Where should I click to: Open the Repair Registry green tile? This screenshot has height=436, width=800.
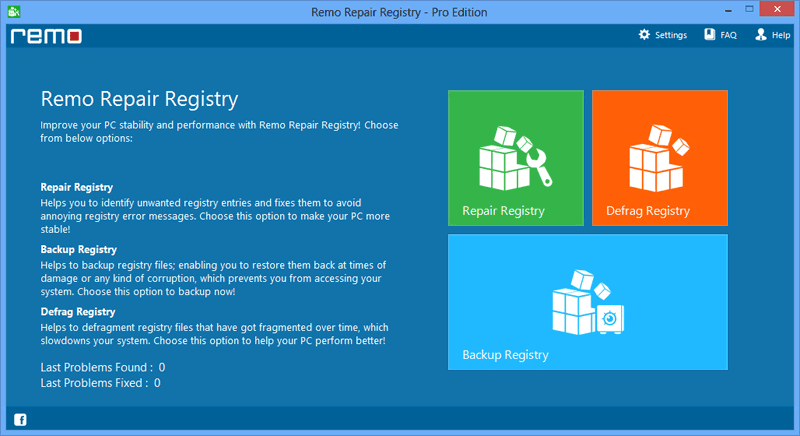click(516, 158)
